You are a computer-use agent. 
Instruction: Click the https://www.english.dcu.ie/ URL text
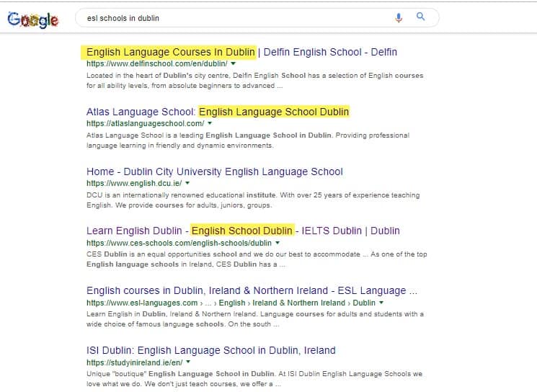click(x=134, y=183)
